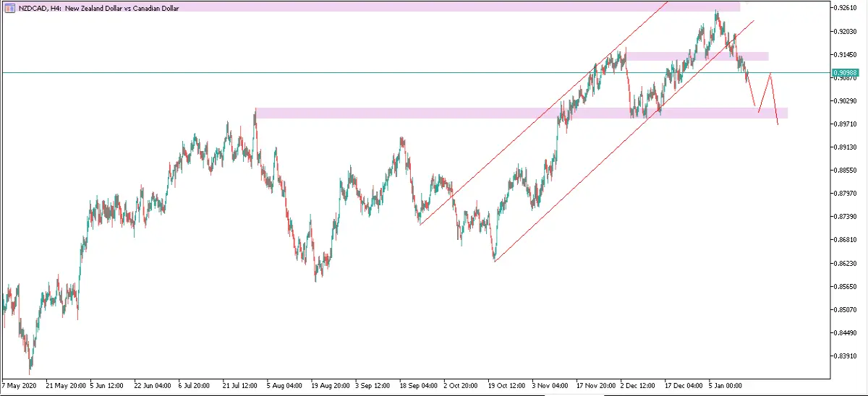Click the 19 Oct 12:00 time label
This screenshot has width=868, height=396.
click(x=509, y=386)
